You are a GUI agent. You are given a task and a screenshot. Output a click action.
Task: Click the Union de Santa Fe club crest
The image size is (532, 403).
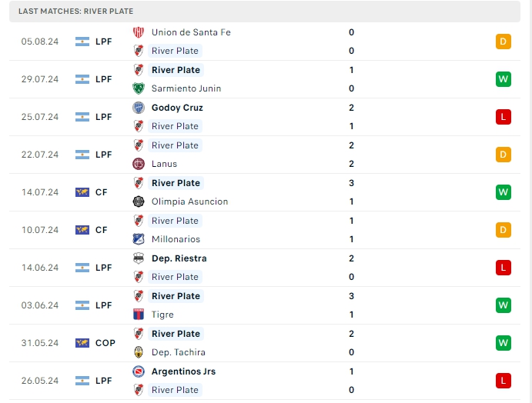coord(139,32)
